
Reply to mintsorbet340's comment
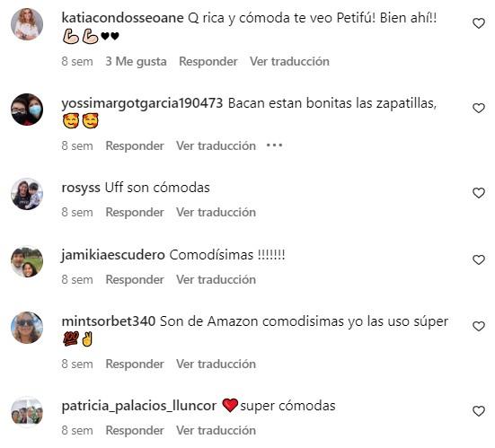(x=135, y=365)
